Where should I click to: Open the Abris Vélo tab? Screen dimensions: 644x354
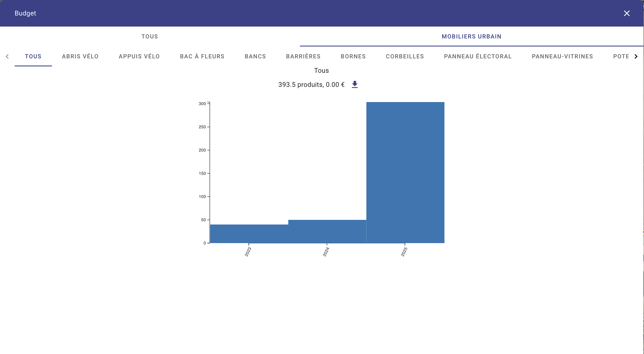[x=80, y=56]
